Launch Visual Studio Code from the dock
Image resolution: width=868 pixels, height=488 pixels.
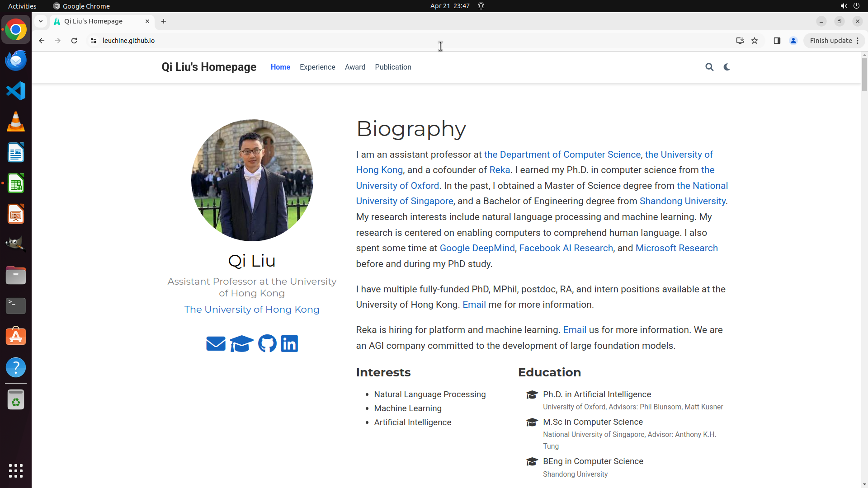coord(16,91)
